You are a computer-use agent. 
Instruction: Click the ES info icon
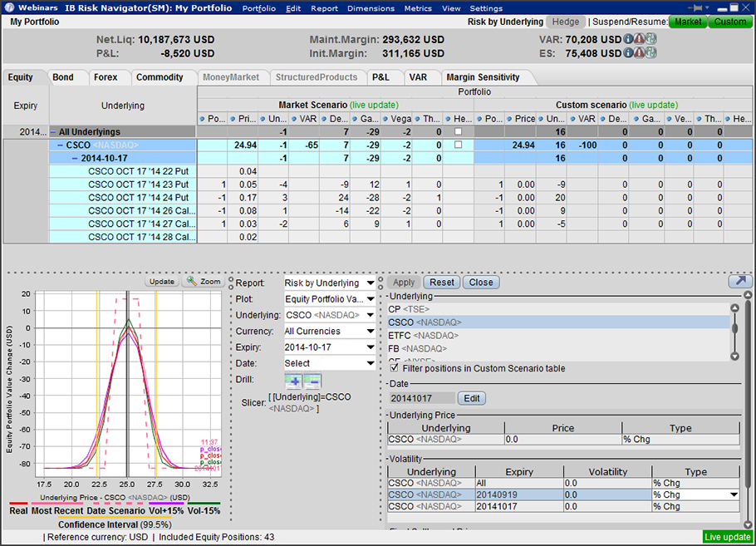[x=628, y=53]
